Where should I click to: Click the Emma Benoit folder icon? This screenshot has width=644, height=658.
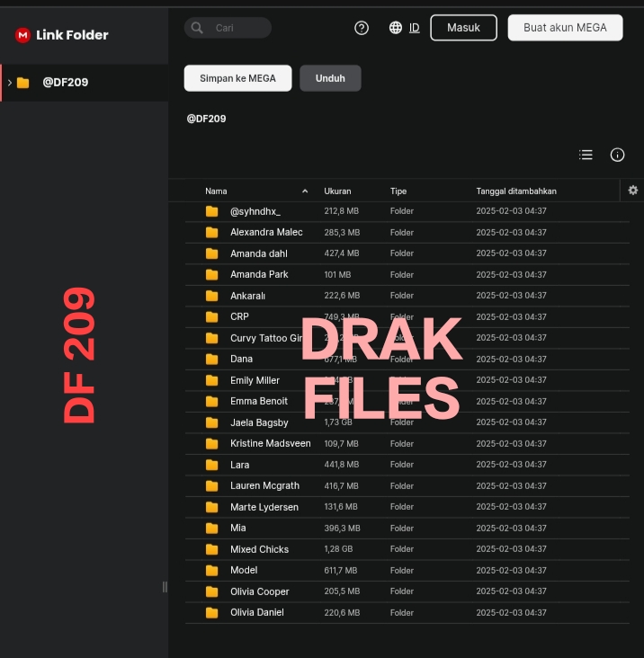(x=212, y=402)
